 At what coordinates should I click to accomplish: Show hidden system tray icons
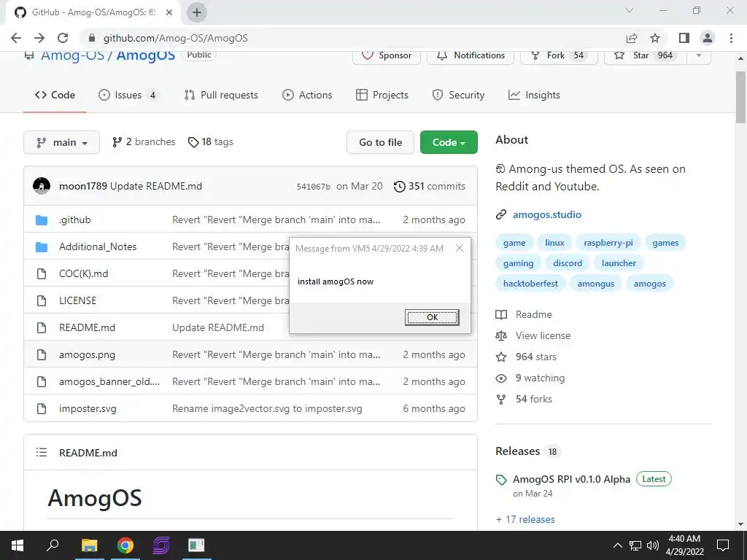pos(617,545)
